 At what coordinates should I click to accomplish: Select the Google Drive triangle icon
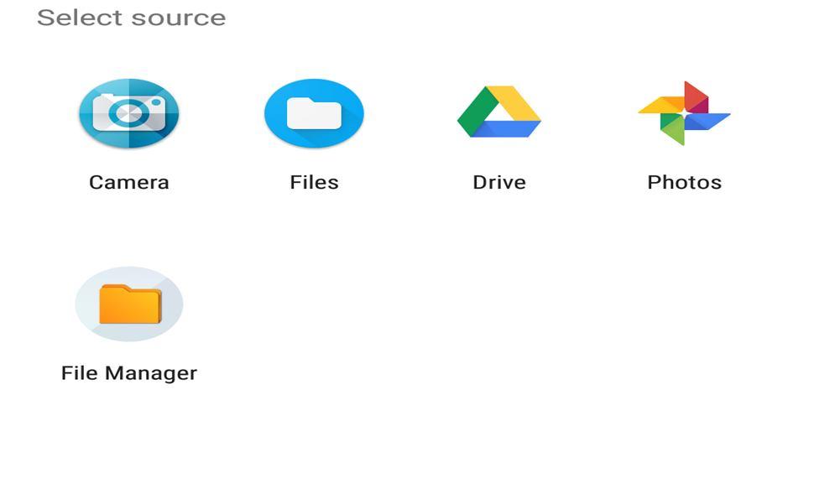(x=498, y=112)
